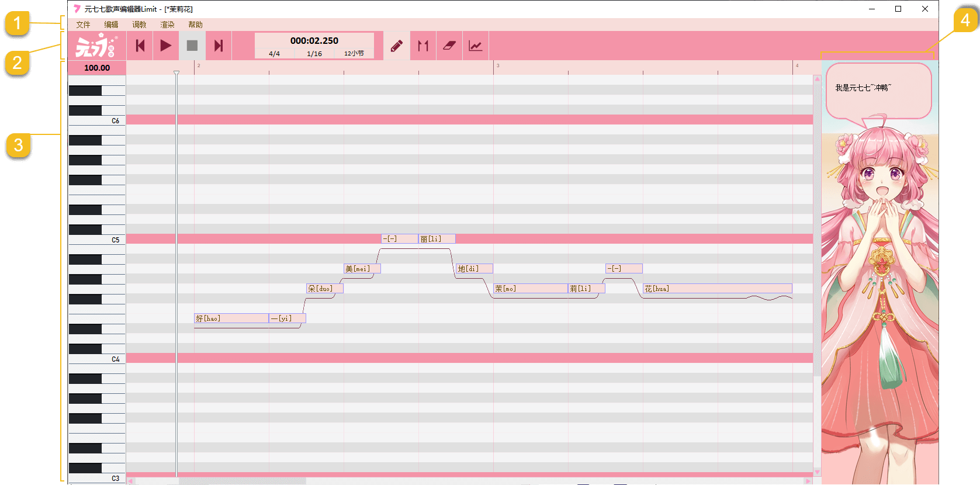The image size is (980, 485).
Task: Select the 花[hua] note
Action: pyautogui.click(x=718, y=289)
